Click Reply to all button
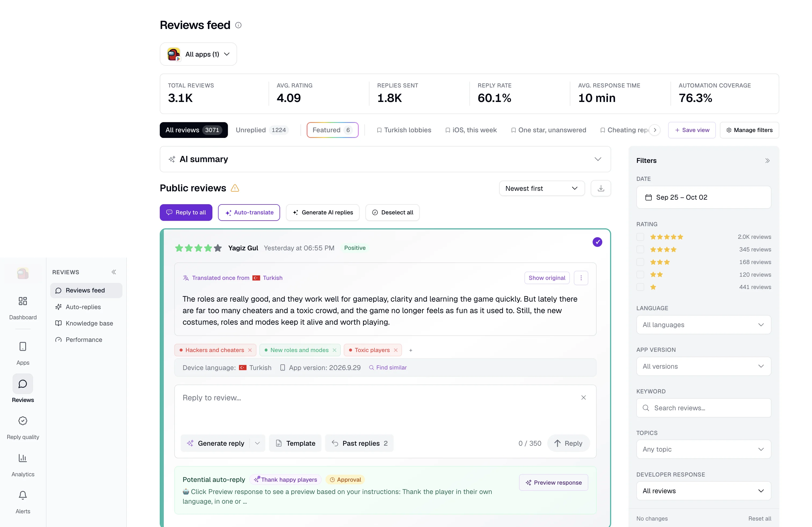Viewport: 812px width, 527px height. 186,212
